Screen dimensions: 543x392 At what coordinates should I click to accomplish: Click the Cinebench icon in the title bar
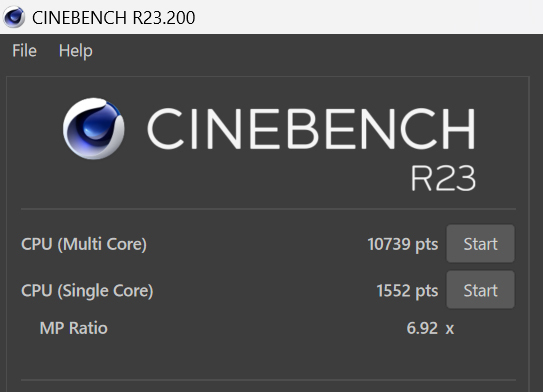tap(14, 17)
